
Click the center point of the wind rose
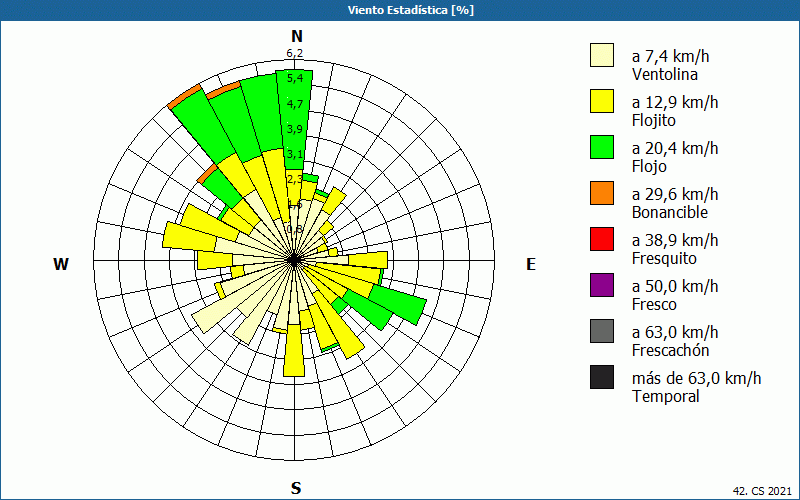[294, 260]
